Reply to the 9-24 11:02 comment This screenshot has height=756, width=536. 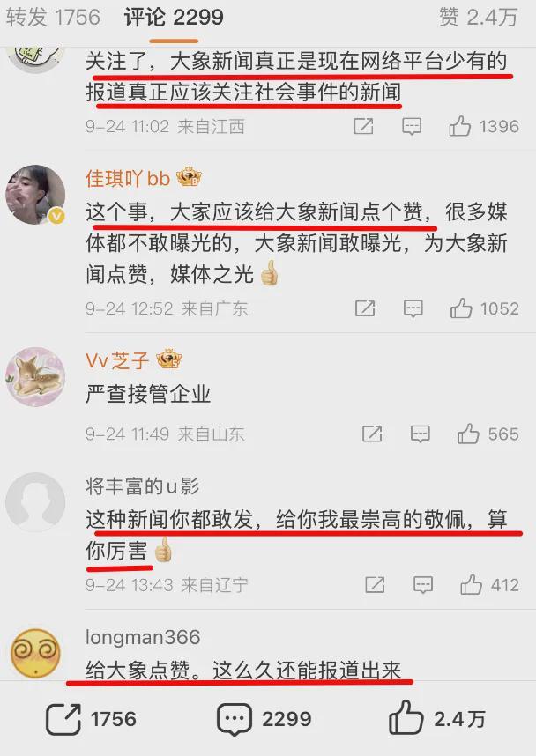(412, 127)
